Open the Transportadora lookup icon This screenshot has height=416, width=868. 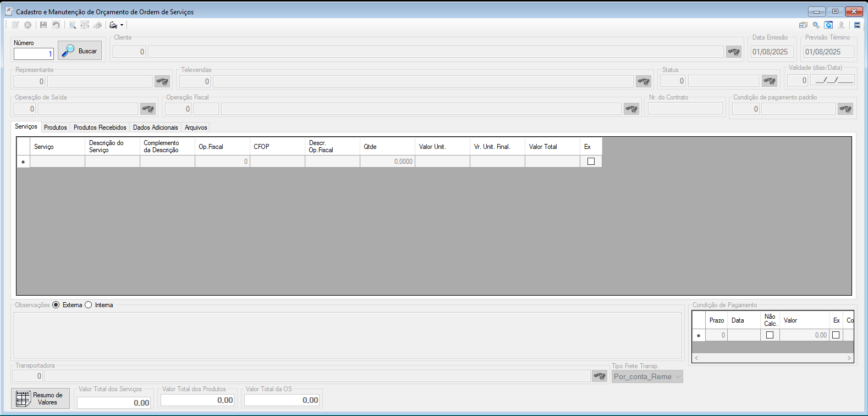click(599, 376)
